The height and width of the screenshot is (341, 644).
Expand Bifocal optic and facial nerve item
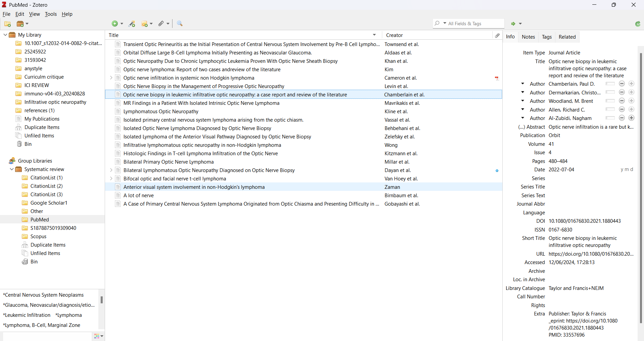(111, 179)
